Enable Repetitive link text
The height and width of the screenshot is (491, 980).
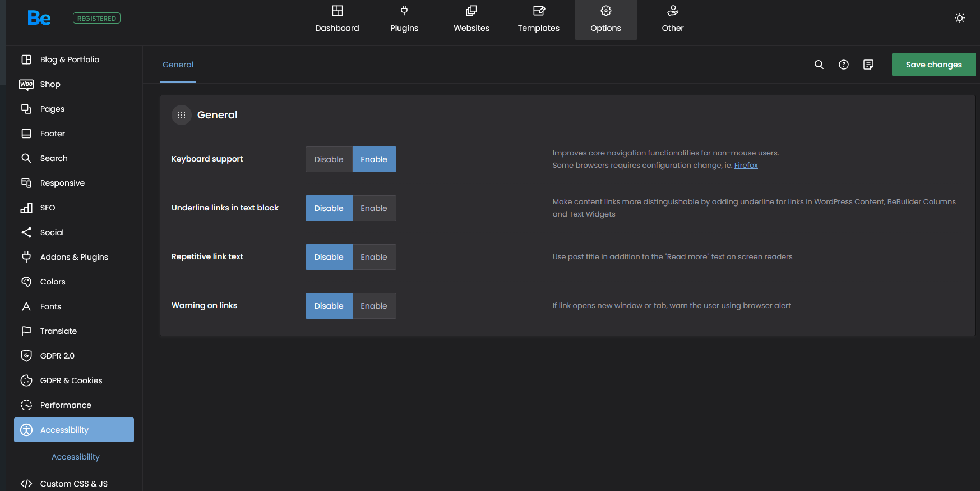(x=374, y=257)
